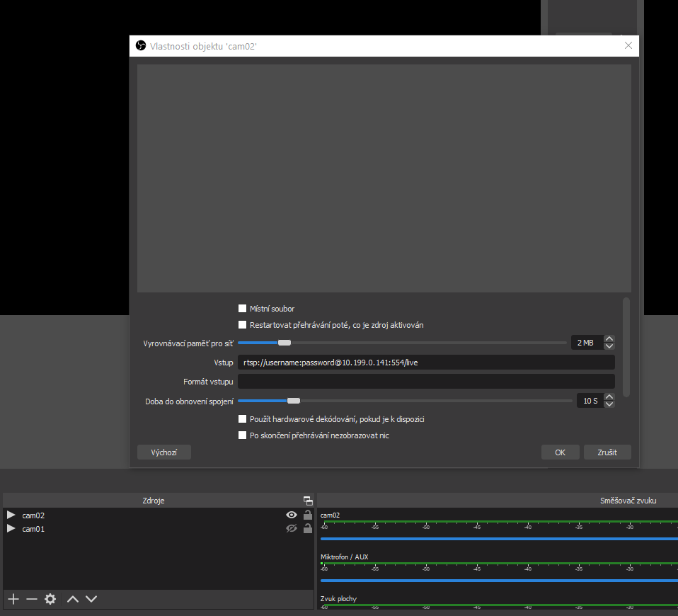Image resolution: width=678 pixels, height=616 pixels.
Task: Toggle the lock icon for cam01
Action: (308, 529)
